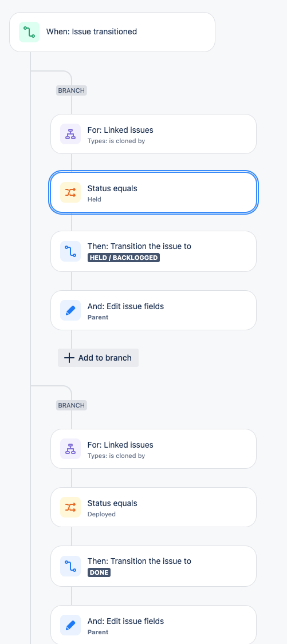Open the Transition the issue to DONE action
287x644 pixels.
(x=154, y=566)
